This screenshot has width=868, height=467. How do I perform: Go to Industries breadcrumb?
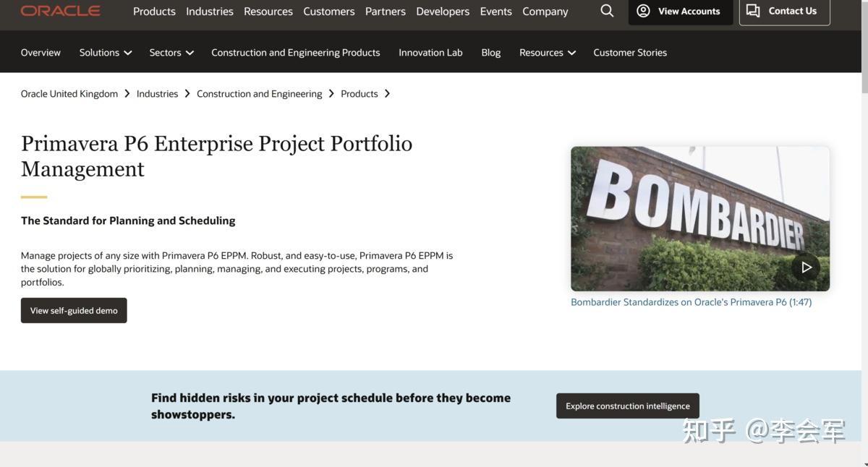tap(157, 93)
